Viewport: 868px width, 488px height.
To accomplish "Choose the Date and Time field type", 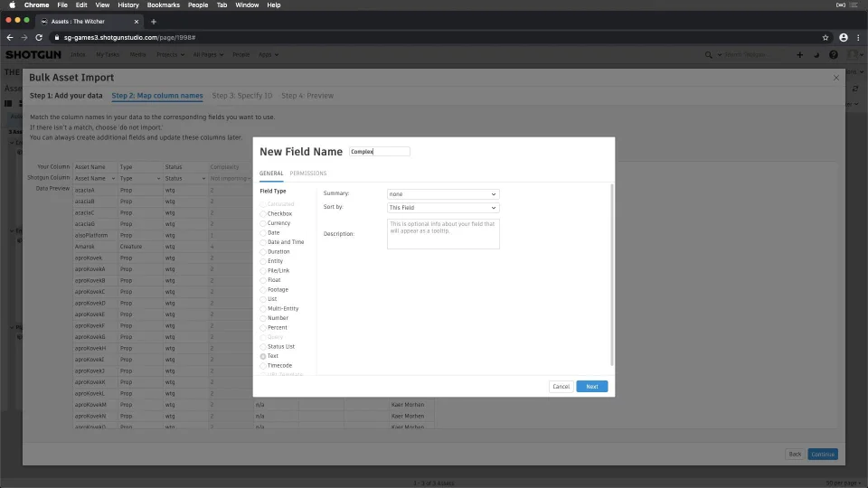I will click(263, 242).
